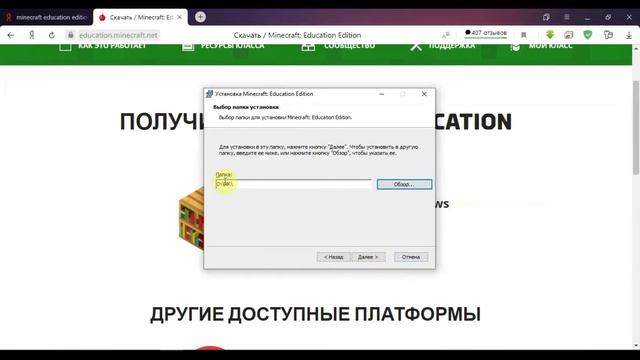The height and width of the screenshot is (360, 640).
Task: Click 'Далее >' to continue installation
Action: (x=368, y=257)
